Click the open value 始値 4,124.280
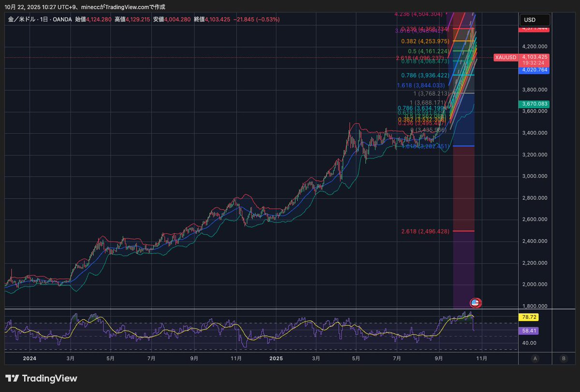Viewport: 580px width, 392px height. coord(93,19)
